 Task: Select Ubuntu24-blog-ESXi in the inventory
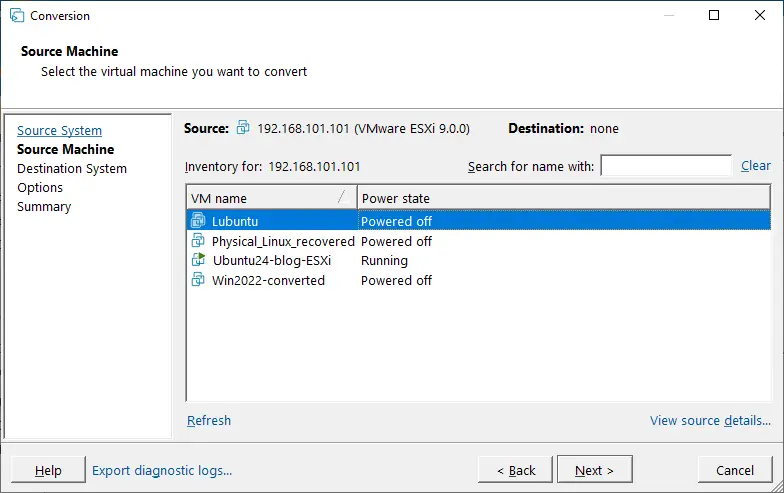[x=272, y=260]
